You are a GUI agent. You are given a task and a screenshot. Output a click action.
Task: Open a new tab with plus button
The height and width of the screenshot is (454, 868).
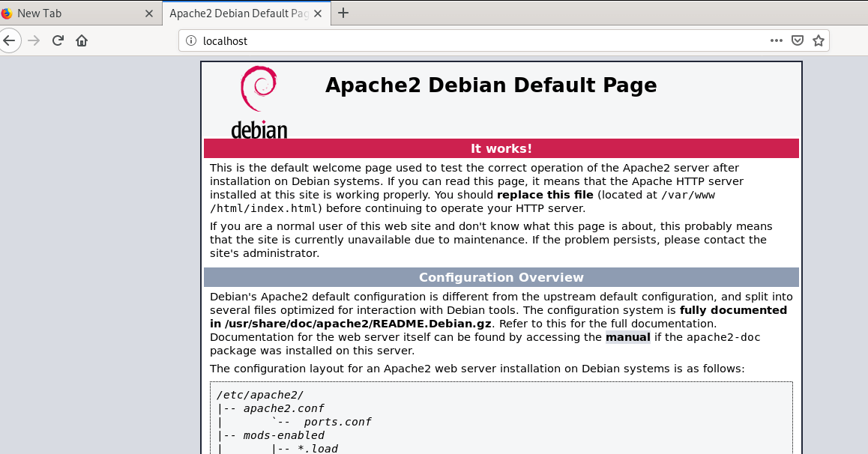[343, 13]
